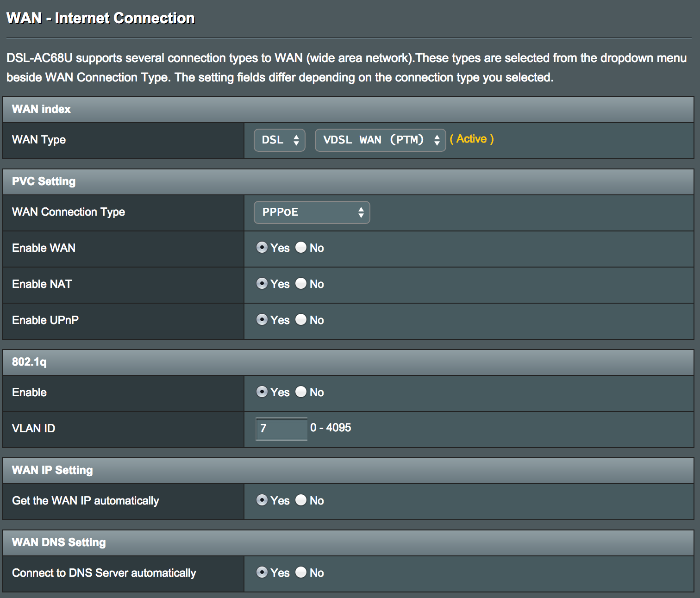Click the WAN index section header
Image resolution: width=700 pixels, height=598 pixels.
tap(41, 109)
